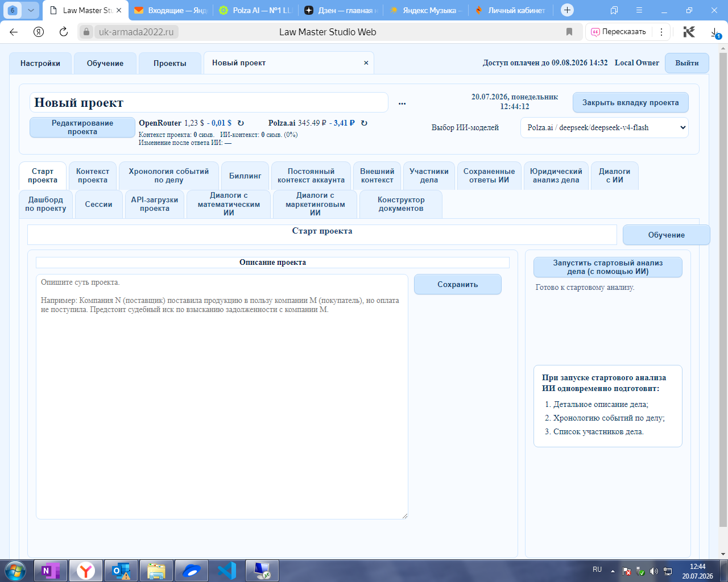Refresh the OpenRouter balance
Screen dimensions: 728x582
[241, 123]
